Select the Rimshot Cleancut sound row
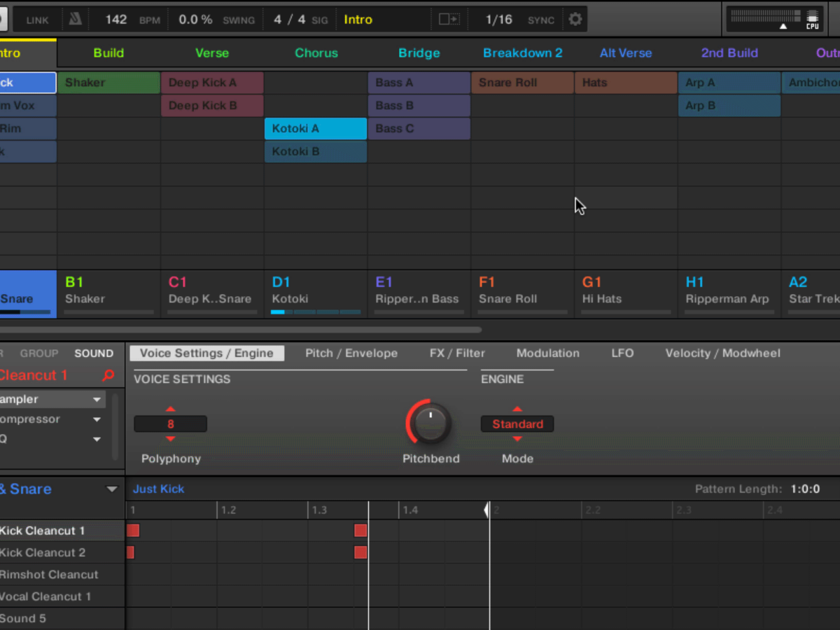The height and width of the screenshot is (630, 840). pyautogui.click(x=49, y=575)
